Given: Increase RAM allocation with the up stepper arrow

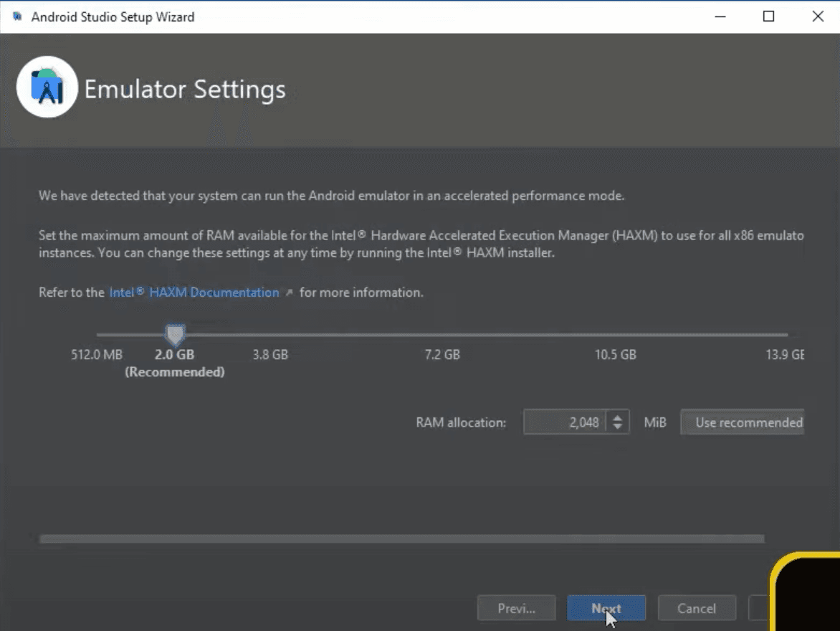Looking at the screenshot, I should [616, 417].
